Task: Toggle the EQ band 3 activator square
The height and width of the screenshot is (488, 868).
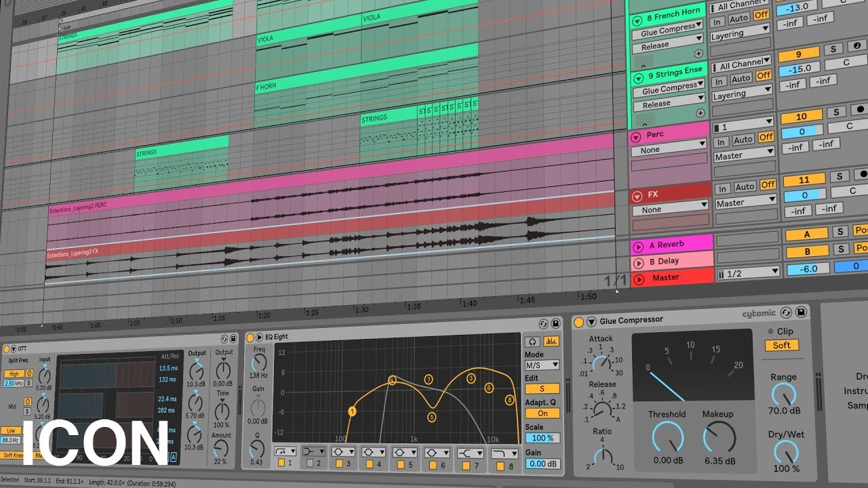Action: tap(339, 464)
